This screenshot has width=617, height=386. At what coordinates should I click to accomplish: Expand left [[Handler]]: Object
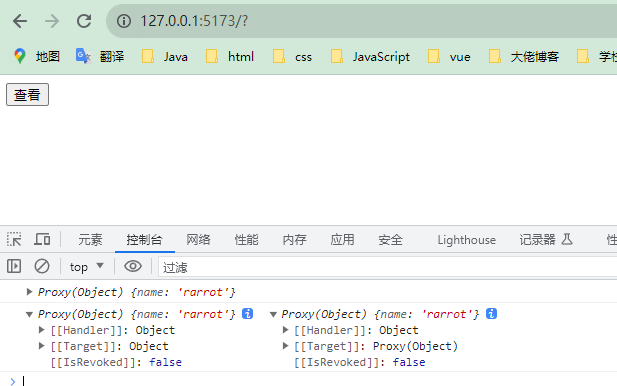(41, 330)
